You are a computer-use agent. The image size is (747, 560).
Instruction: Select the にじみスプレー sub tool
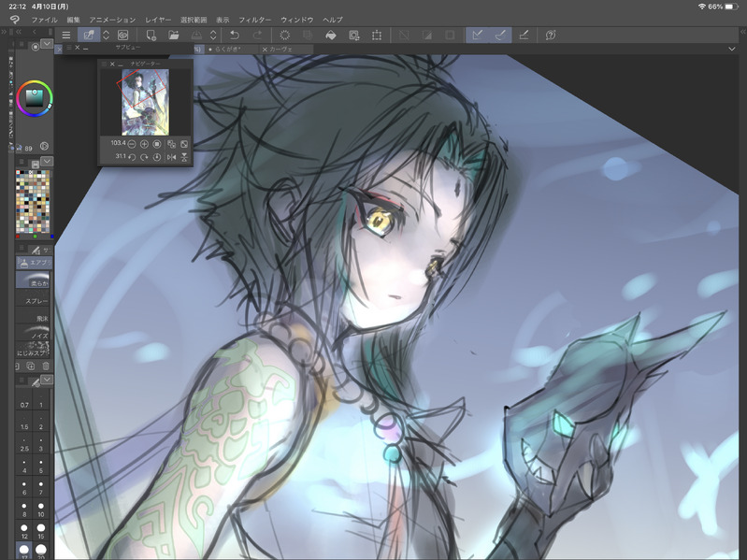click(33, 350)
